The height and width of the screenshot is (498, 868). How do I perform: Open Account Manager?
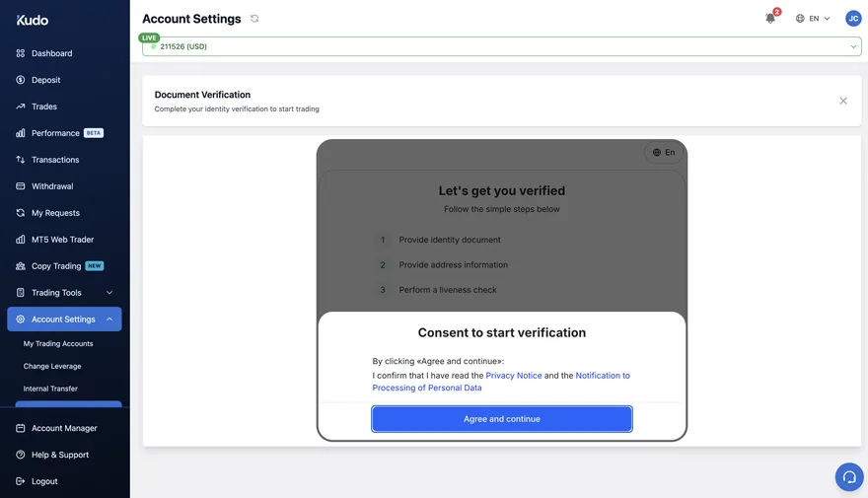click(x=64, y=428)
